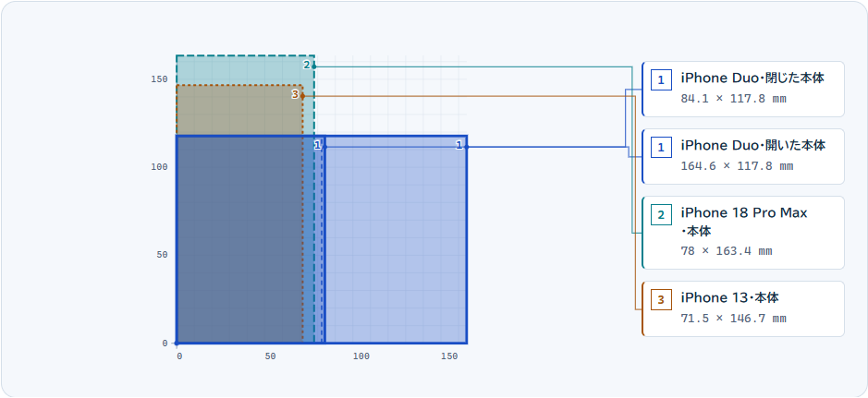The height and width of the screenshot is (398, 868).
Task: Click the teal iPhone 18 Pro Max rectangle top
Action: point(245,69)
